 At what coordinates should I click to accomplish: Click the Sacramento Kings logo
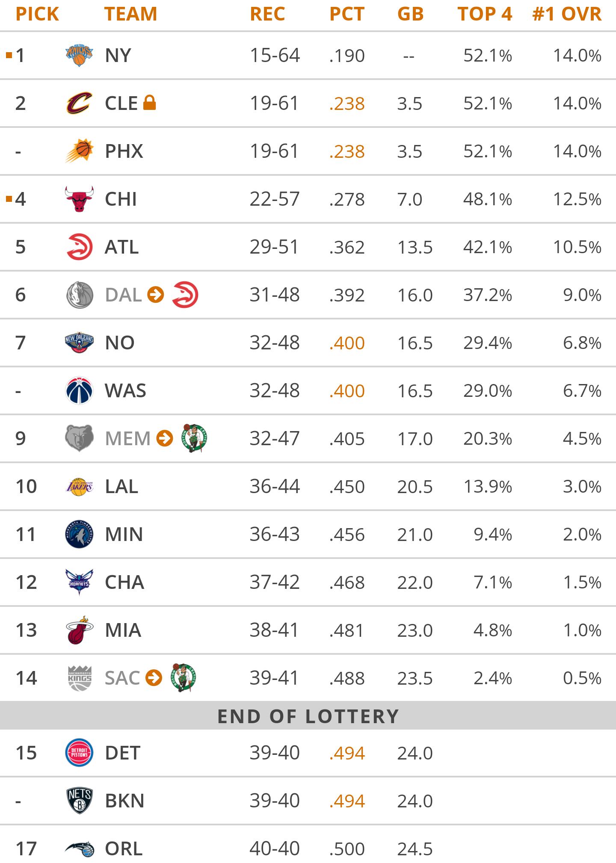pos(80,678)
